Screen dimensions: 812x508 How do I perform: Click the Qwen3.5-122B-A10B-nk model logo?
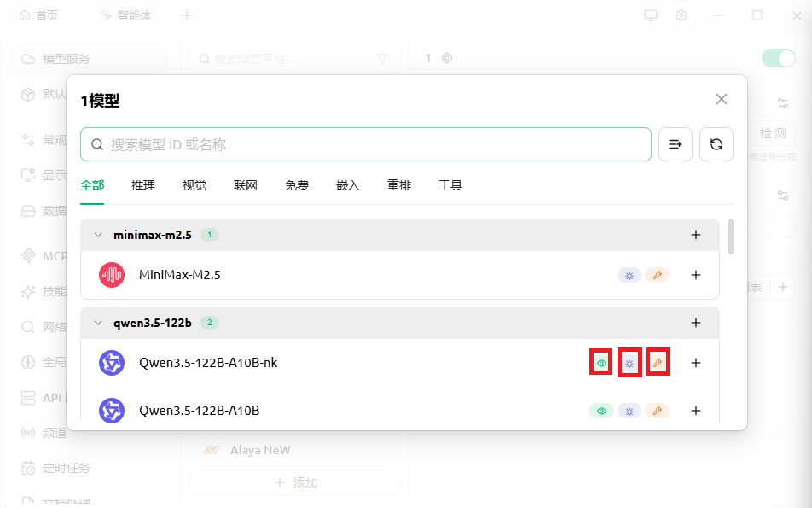tap(112, 363)
